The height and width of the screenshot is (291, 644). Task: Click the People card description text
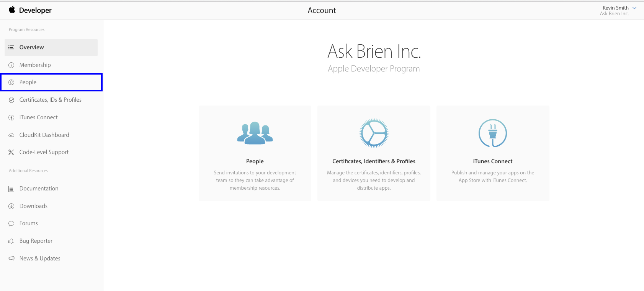[x=255, y=180]
